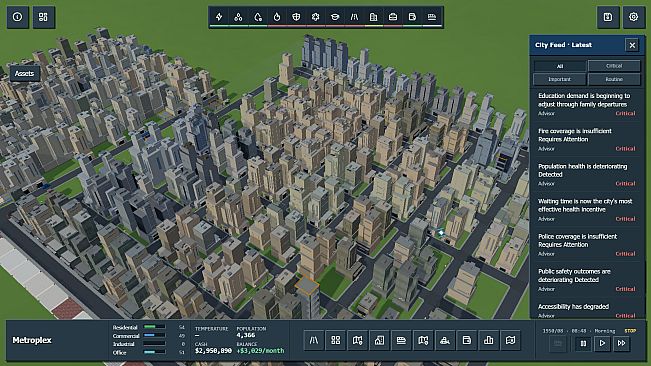The height and width of the screenshot is (366, 651).
Task: Click the dimmed button left of pause
Action: click(558, 344)
